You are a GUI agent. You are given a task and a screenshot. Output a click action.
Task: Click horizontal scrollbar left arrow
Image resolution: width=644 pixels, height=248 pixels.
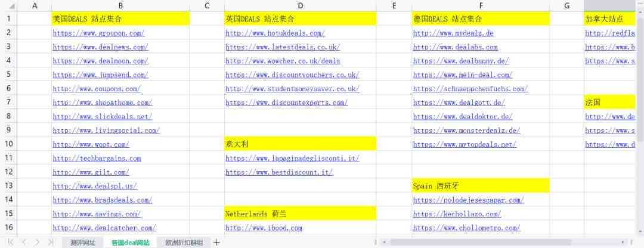pos(384,242)
